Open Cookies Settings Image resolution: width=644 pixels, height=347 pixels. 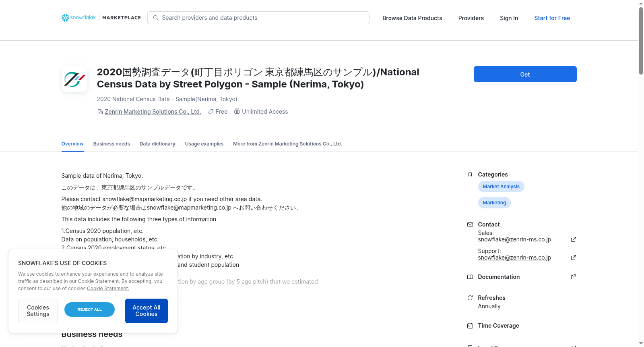38,311
